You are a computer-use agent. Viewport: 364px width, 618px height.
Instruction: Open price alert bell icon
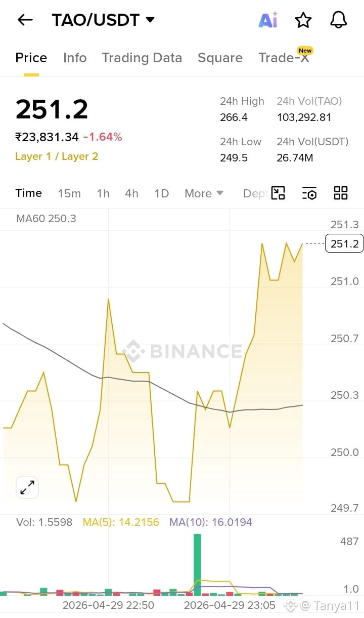click(x=339, y=20)
